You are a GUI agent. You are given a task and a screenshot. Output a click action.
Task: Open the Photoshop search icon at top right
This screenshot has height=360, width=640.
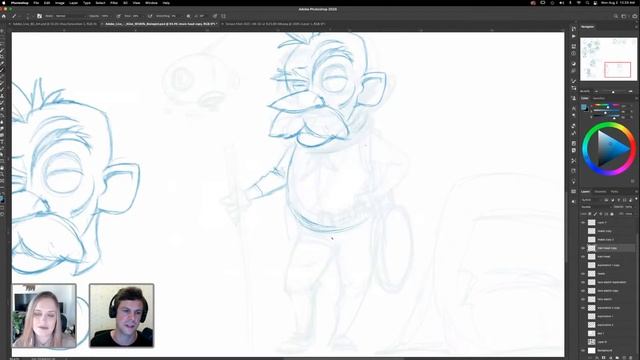(615, 16)
